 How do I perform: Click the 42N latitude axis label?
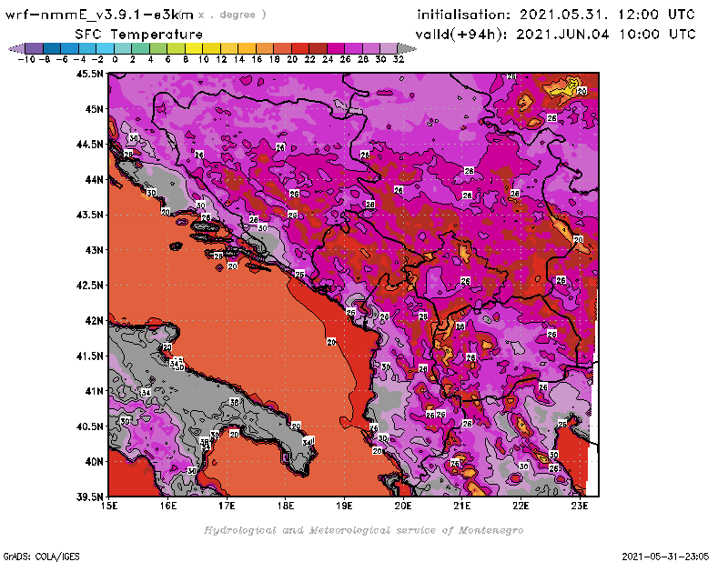[x=95, y=320]
